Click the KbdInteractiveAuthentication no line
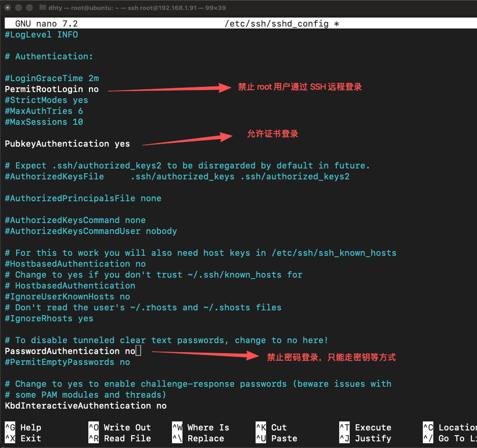The height and width of the screenshot is (448, 477). point(86,406)
